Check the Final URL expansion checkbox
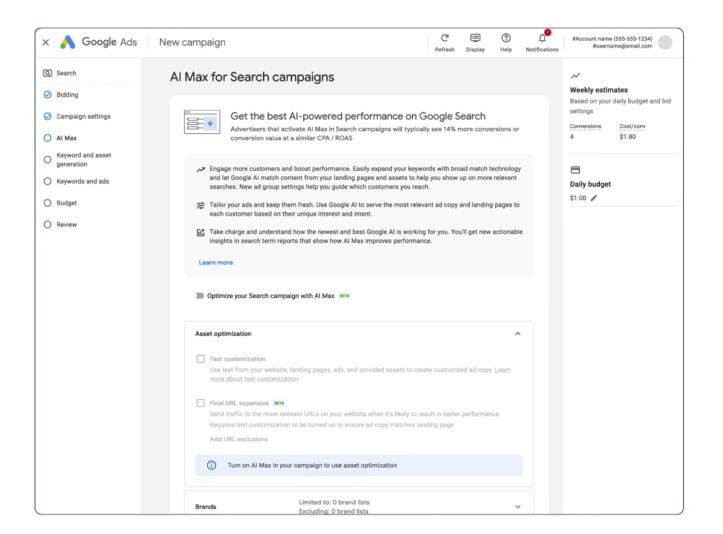This screenshot has height=534, width=723. click(x=201, y=403)
